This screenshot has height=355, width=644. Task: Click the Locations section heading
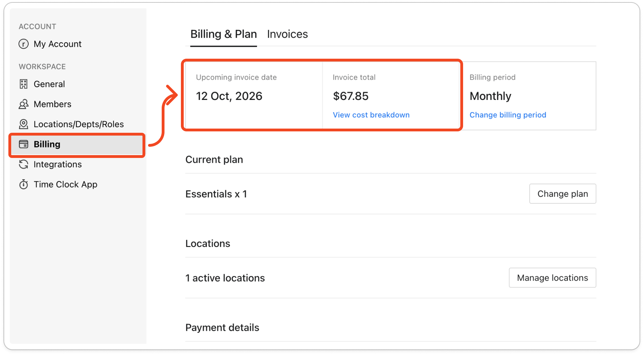208,244
